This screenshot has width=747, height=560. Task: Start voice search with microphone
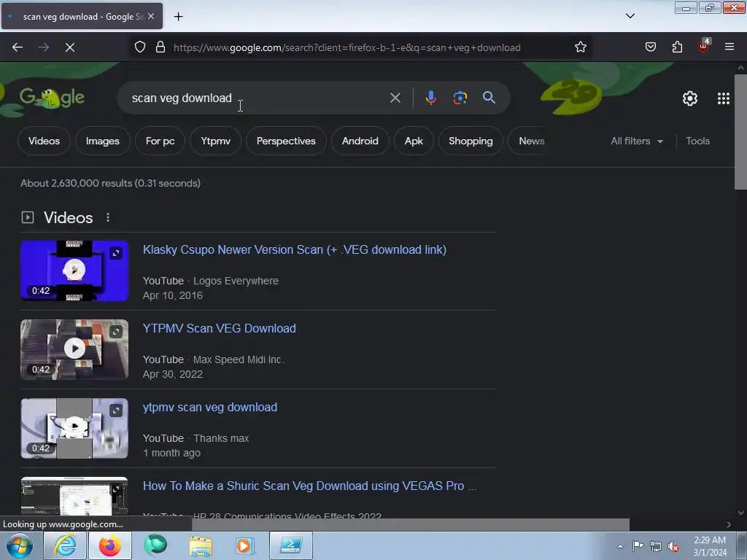coord(430,98)
